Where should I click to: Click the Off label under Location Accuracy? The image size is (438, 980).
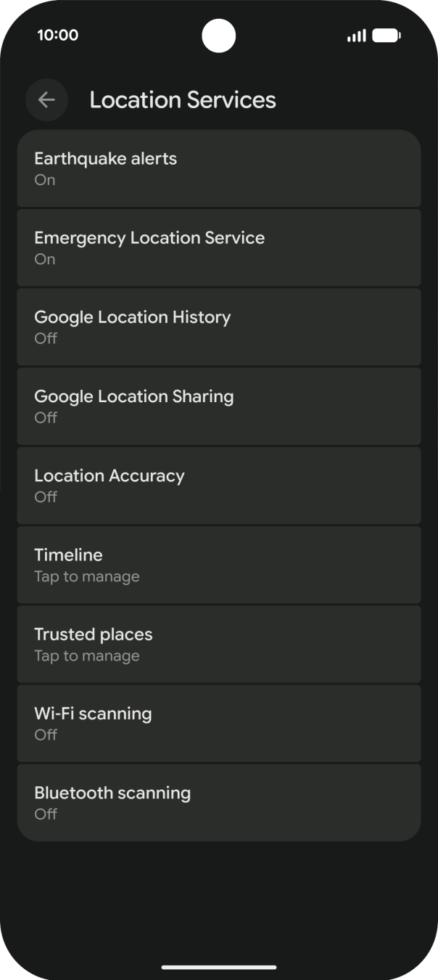pos(45,497)
